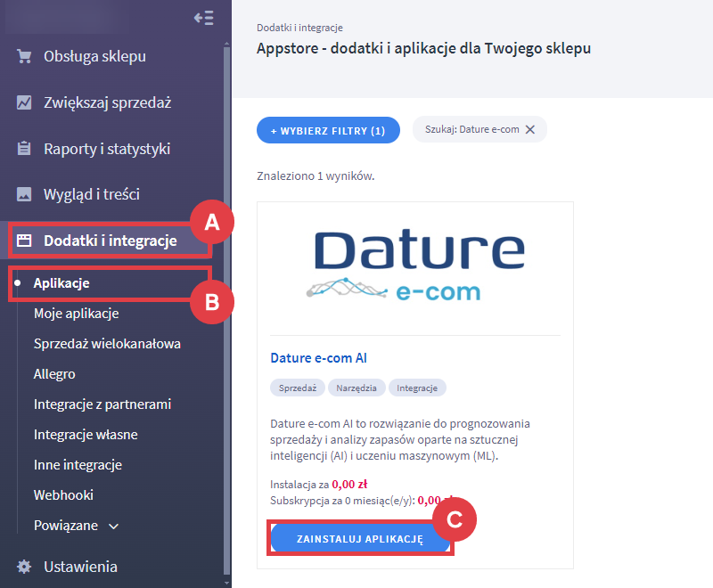
Task: Click the Zainstaluj aplikację button
Action: click(360, 537)
